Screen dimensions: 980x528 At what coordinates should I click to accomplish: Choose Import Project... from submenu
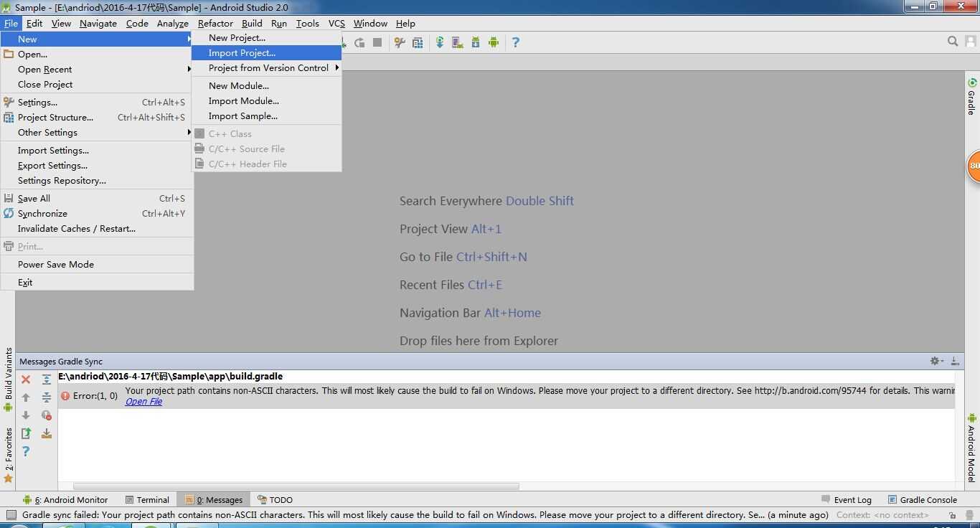point(266,52)
